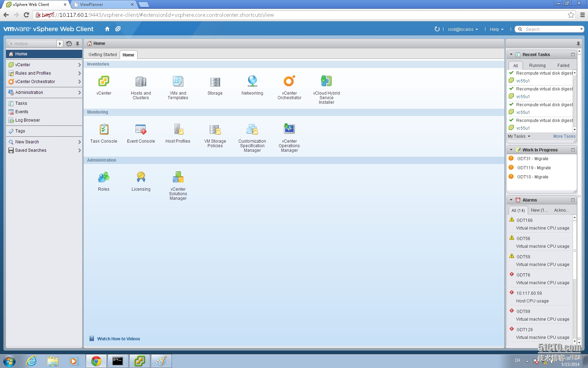Viewport: 588px width, 368px height.
Task: Open Customization Specification Manager
Action: pyautogui.click(x=252, y=129)
